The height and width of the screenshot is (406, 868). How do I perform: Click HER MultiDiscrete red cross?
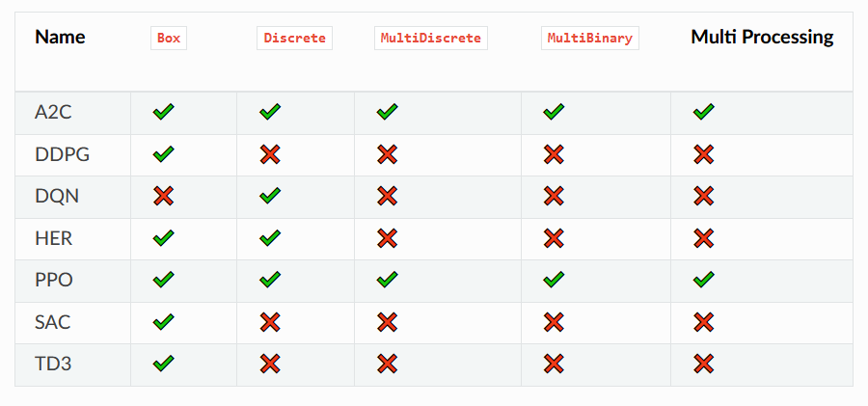point(387,238)
